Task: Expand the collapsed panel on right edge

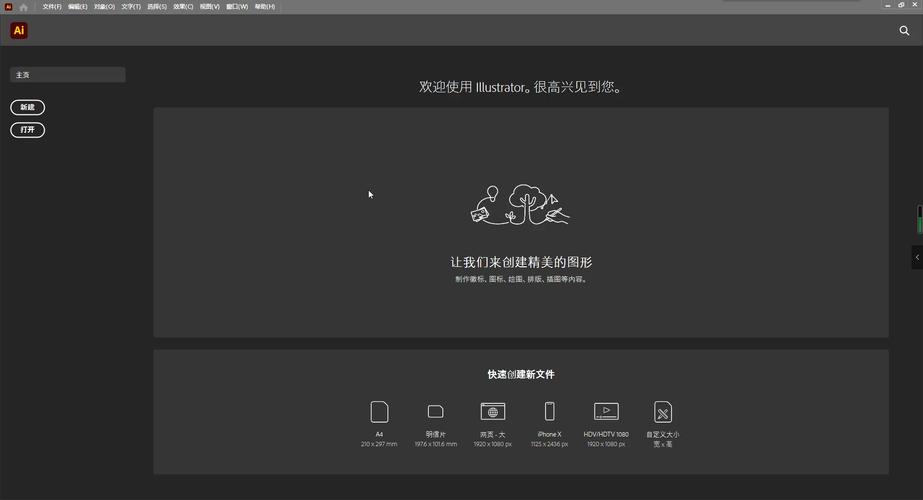Action: [917, 257]
